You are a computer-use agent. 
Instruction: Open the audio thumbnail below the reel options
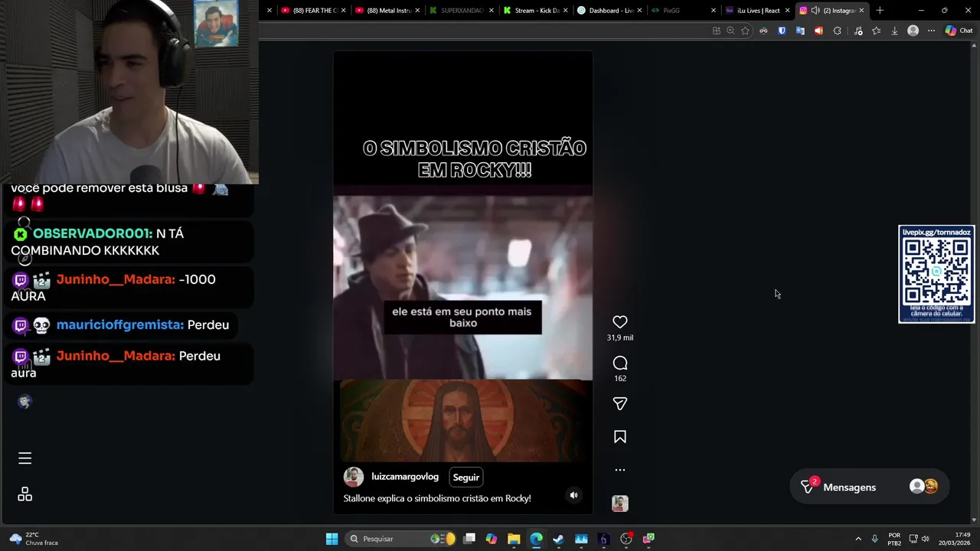pyautogui.click(x=620, y=503)
